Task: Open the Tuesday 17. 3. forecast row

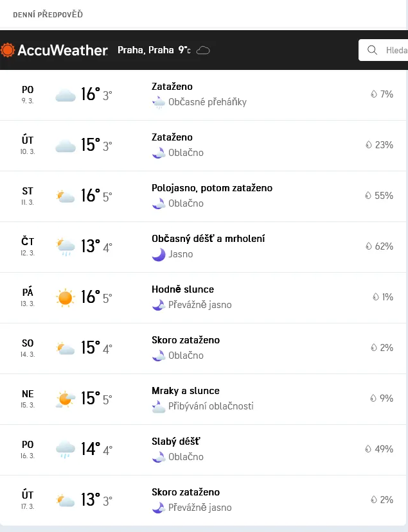Action: (204, 500)
